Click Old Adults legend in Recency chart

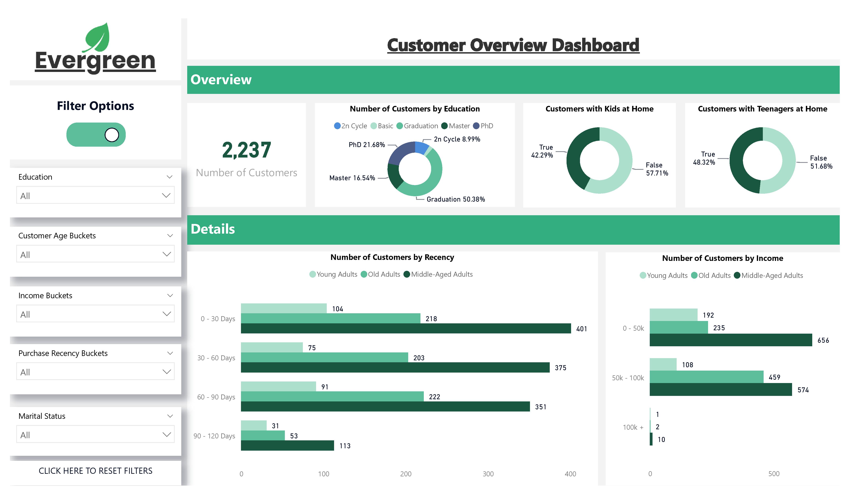[x=380, y=274]
